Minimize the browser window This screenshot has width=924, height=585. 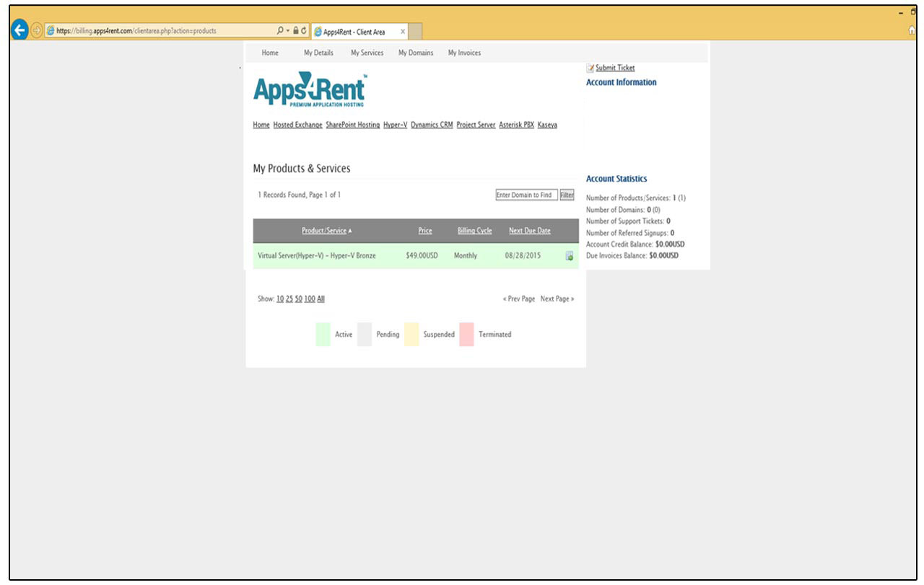click(x=901, y=13)
